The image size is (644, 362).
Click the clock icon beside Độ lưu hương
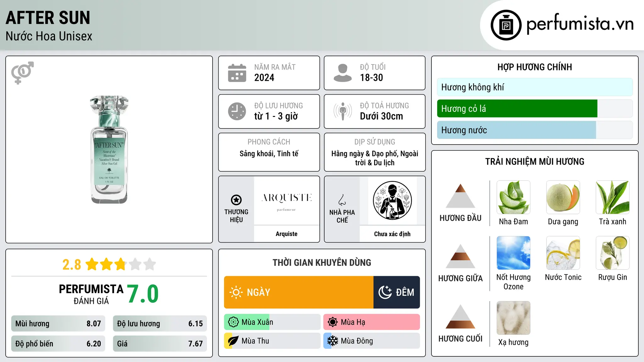point(237,111)
